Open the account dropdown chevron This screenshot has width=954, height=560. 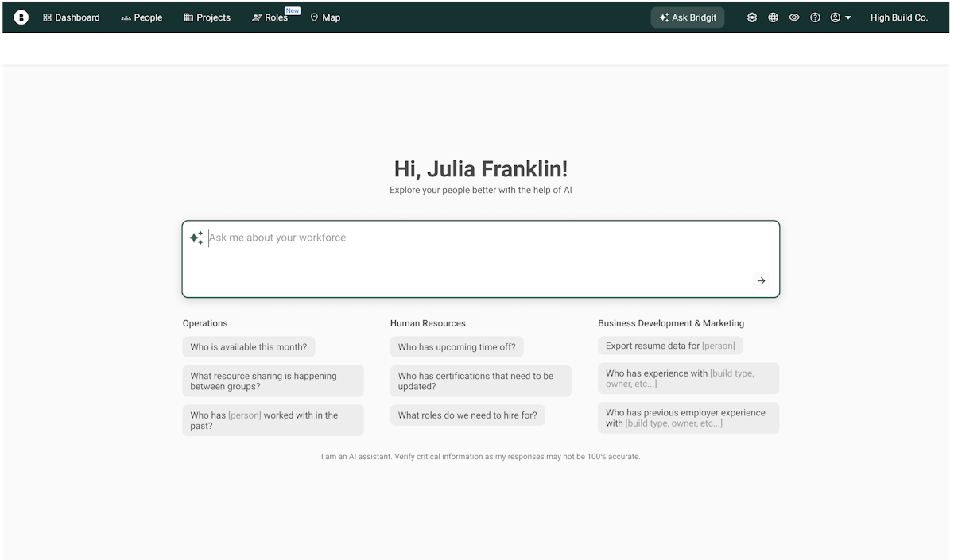pos(849,17)
